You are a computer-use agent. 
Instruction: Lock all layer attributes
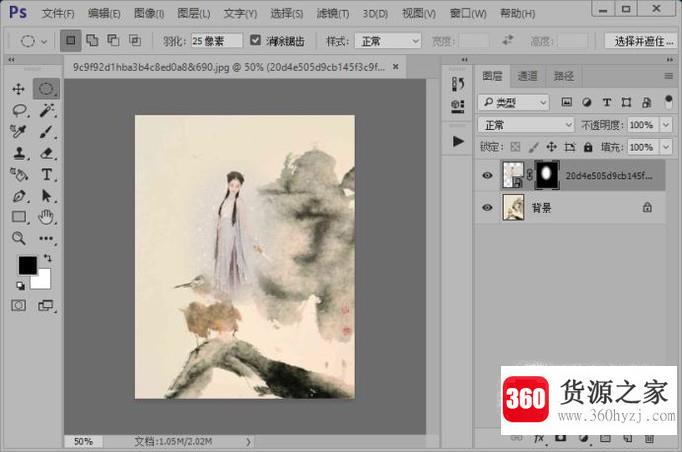pyautogui.click(x=588, y=147)
